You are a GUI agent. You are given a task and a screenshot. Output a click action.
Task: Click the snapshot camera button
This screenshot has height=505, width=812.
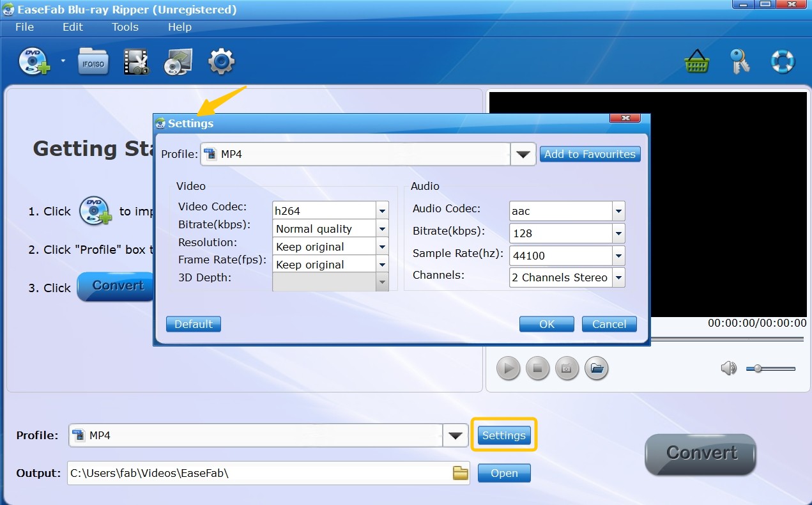click(x=567, y=368)
